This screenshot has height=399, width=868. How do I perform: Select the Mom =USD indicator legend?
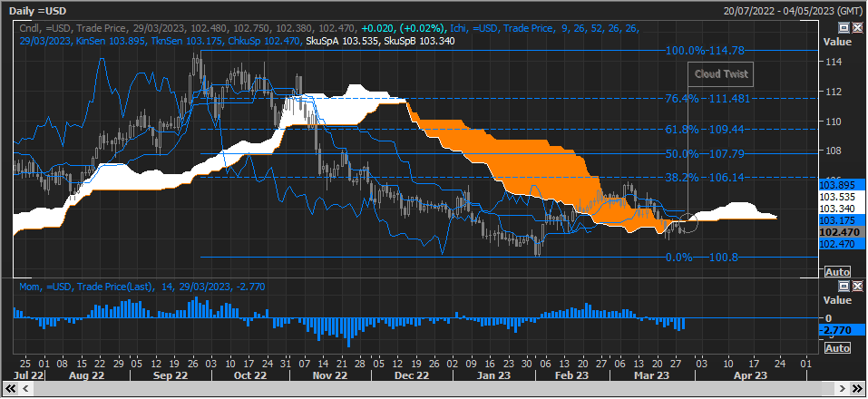[x=73, y=287]
